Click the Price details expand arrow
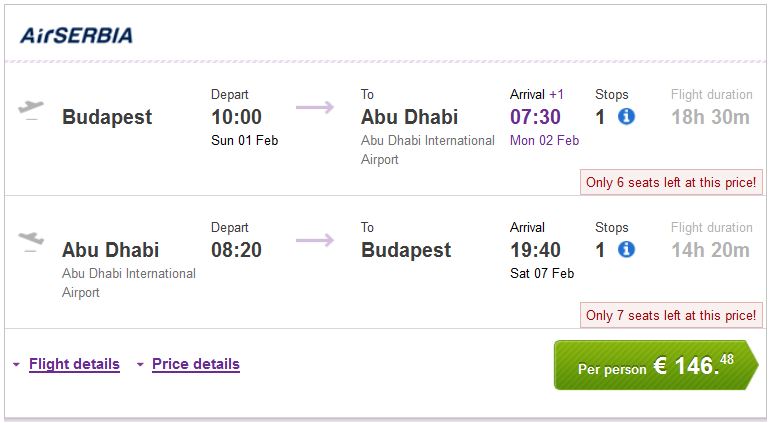The image size is (770, 423). (x=140, y=365)
